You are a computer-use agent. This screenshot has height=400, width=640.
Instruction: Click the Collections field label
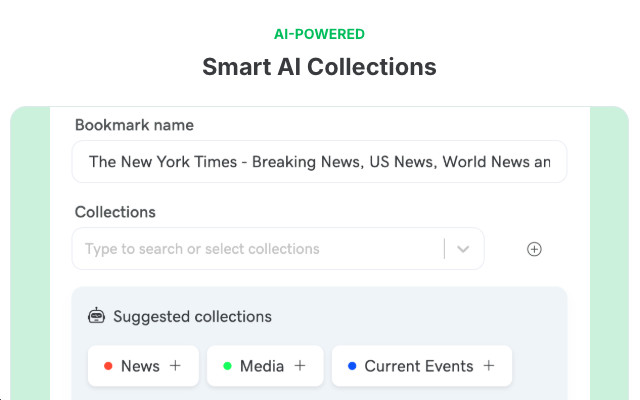click(115, 212)
